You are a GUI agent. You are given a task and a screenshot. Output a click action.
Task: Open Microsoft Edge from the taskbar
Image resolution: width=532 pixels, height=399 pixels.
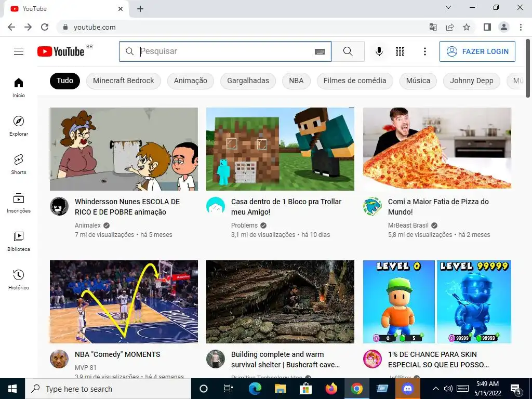[255, 389]
